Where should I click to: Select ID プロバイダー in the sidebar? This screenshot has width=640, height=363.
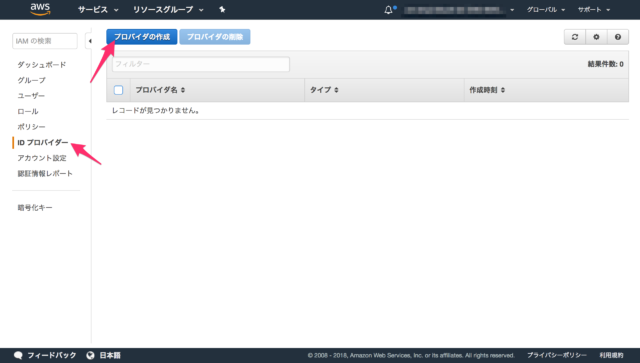[x=42, y=143]
